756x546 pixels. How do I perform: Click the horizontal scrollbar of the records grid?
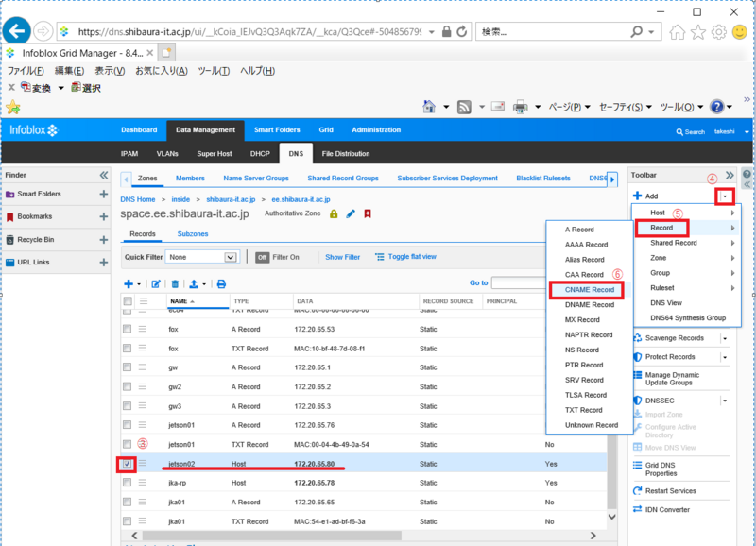point(272,536)
